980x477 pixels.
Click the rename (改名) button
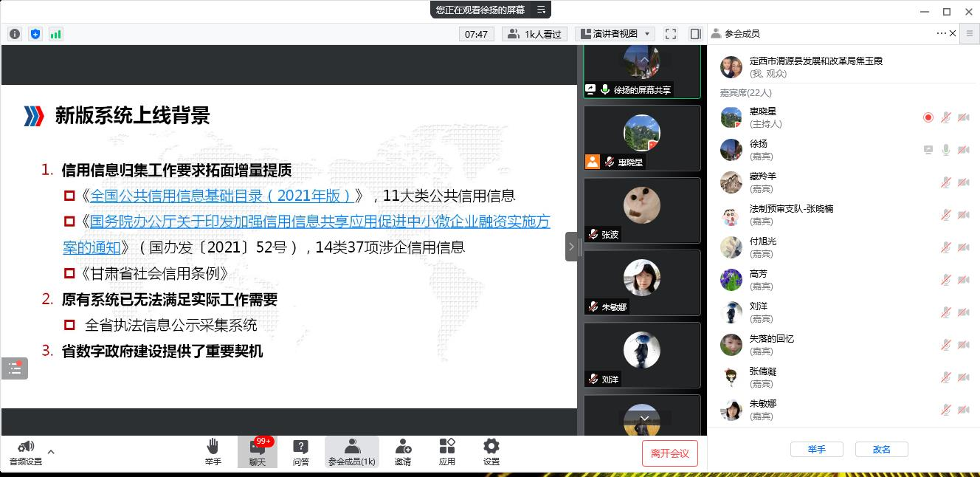pyautogui.click(x=881, y=449)
